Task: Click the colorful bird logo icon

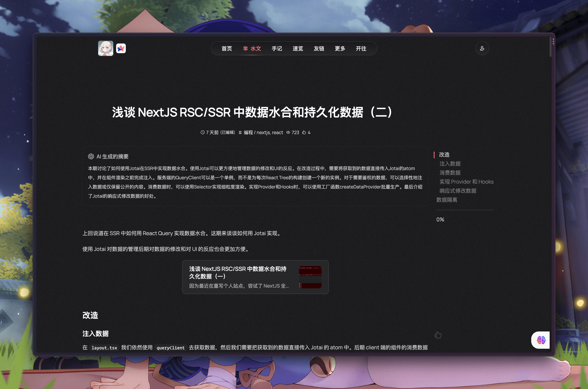Action: pyautogui.click(x=121, y=48)
